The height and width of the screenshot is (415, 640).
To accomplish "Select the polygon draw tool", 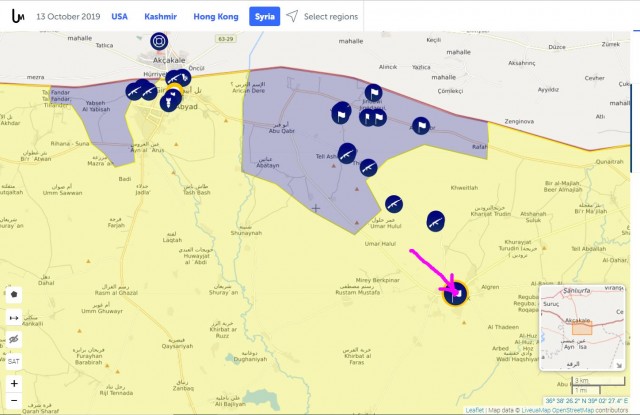I will [13, 295].
